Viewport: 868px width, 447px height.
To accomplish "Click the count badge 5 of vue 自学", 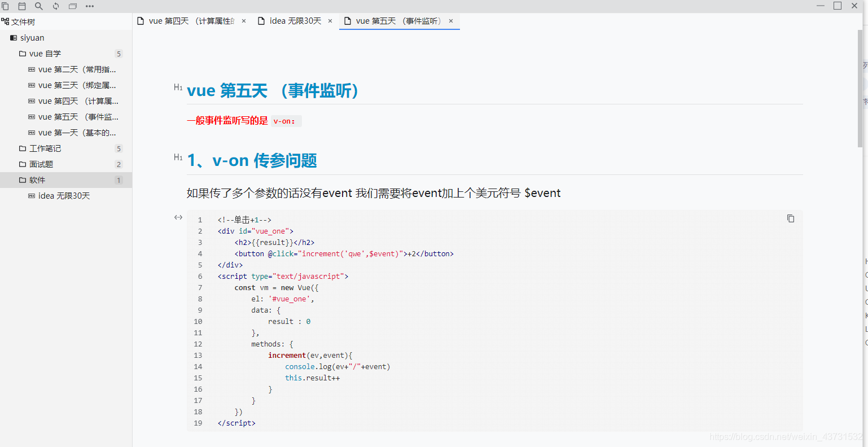I will pyautogui.click(x=119, y=54).
